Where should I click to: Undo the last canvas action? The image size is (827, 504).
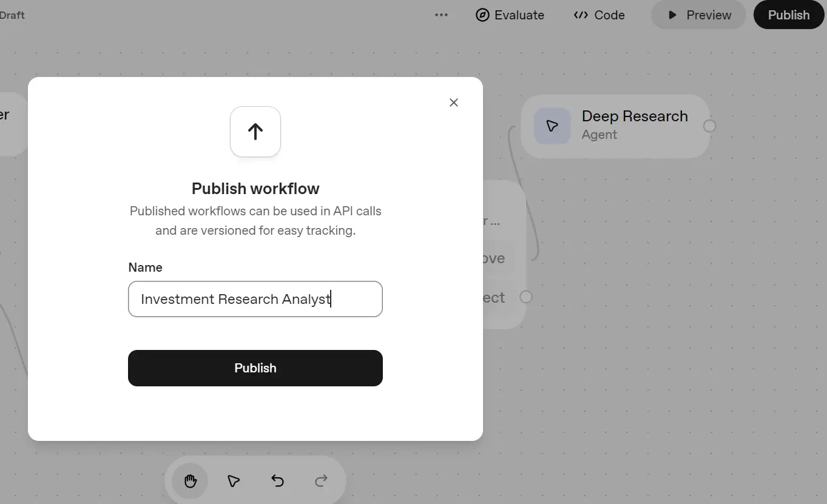point(277,480)
